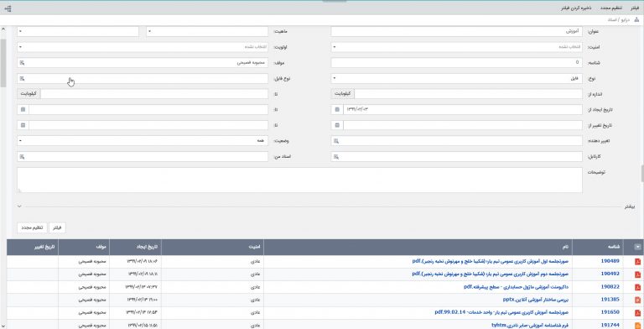Viewport: 644px width, 329px height.
Task: Click PDF icon of row 190489
Action: [637, 262]
